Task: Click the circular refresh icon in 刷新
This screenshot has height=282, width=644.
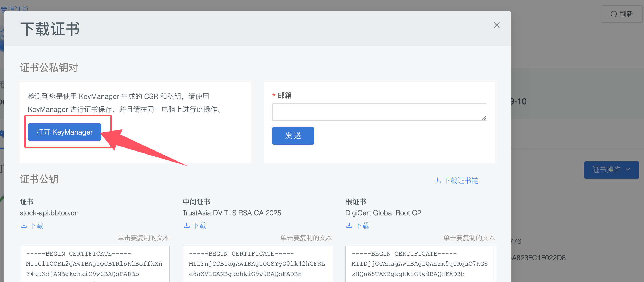Action: [613, 14]
